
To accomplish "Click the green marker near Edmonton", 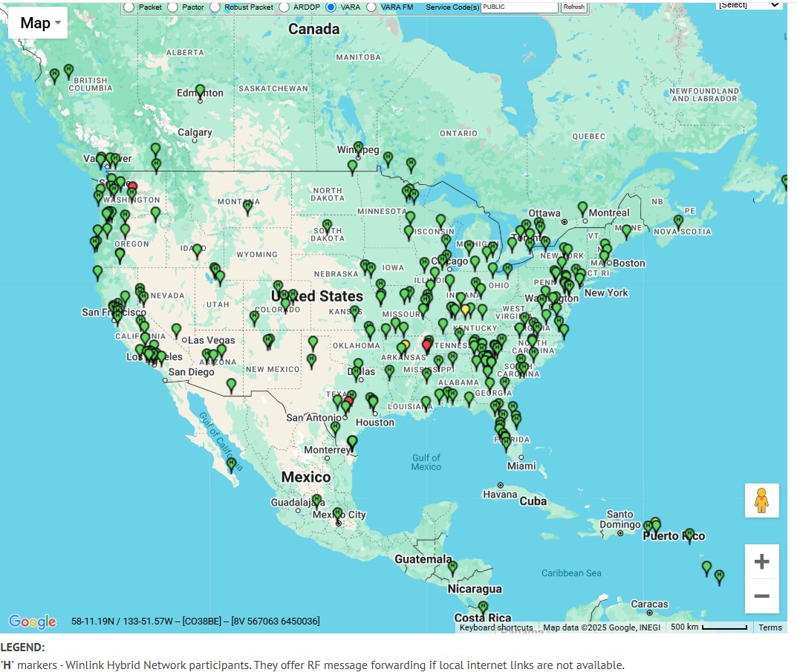I will (x=199, y=89).
